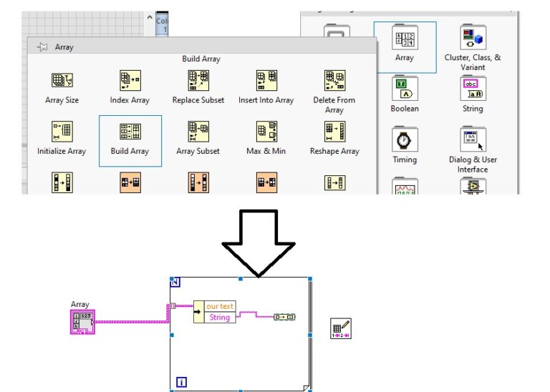
Task: Click the For Loop iteration terminal i
Action: pyautogui.click(x=181, y=383)
